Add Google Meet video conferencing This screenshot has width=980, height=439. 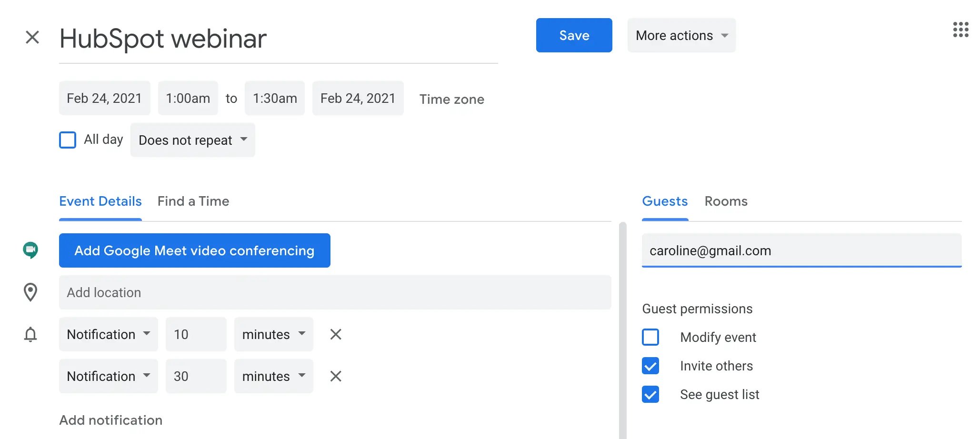click(x=194, y=250)
